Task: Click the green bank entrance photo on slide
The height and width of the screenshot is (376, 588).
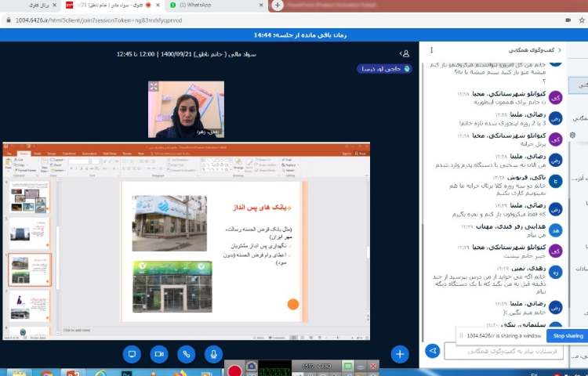Action: point(172,287)
